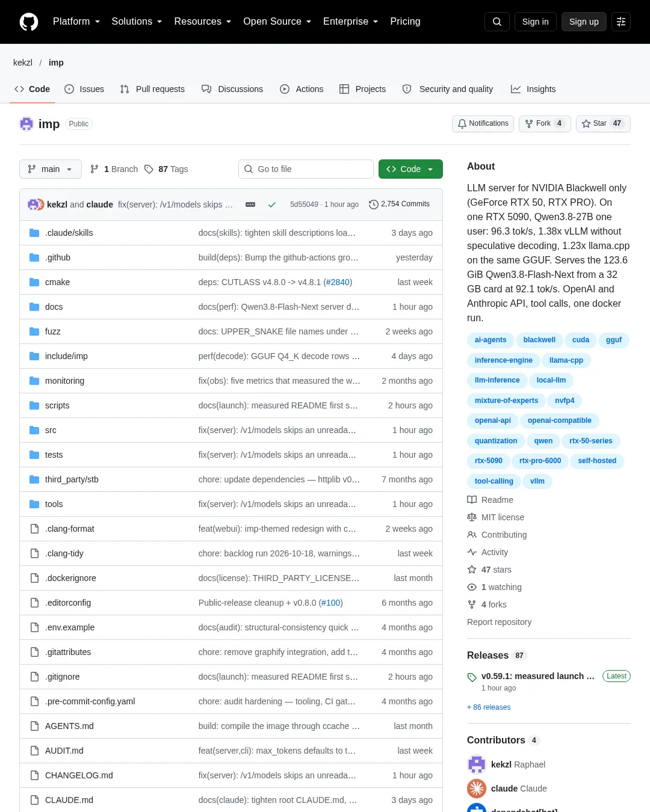The image size is (650, 812).
Task: Click the commit history clock icon
Action: [x=374, y=205]
